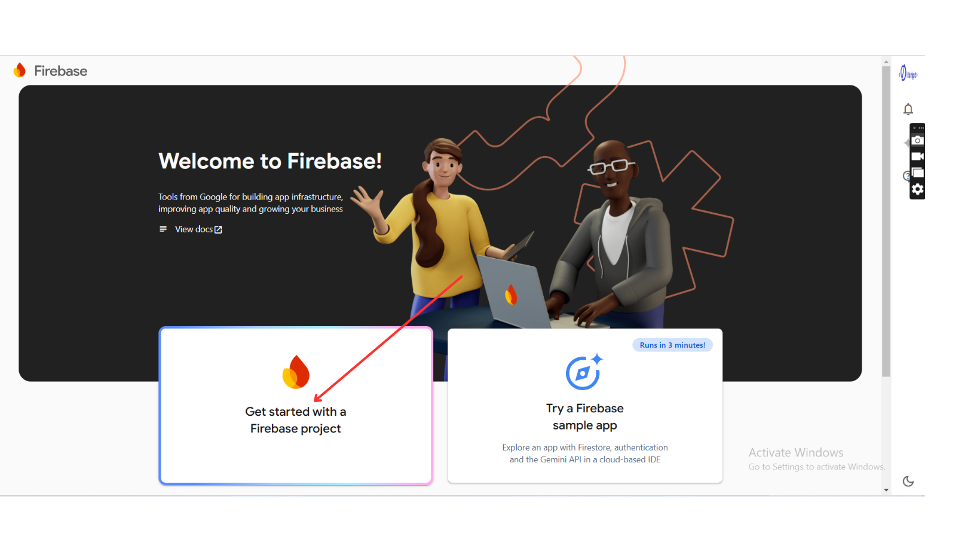Click the scrollbar down arrow
The image size is (980, 552).
pyautogui.click(x=886, y=490)
